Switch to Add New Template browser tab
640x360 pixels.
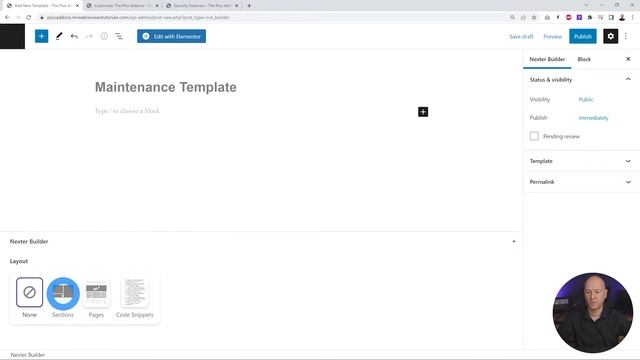pyautogui.click(x=43, y=6)
